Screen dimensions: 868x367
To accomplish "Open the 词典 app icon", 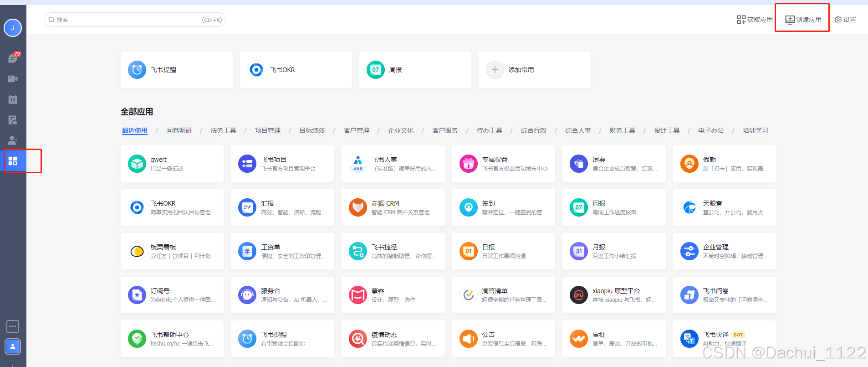I will pos(579,164).
